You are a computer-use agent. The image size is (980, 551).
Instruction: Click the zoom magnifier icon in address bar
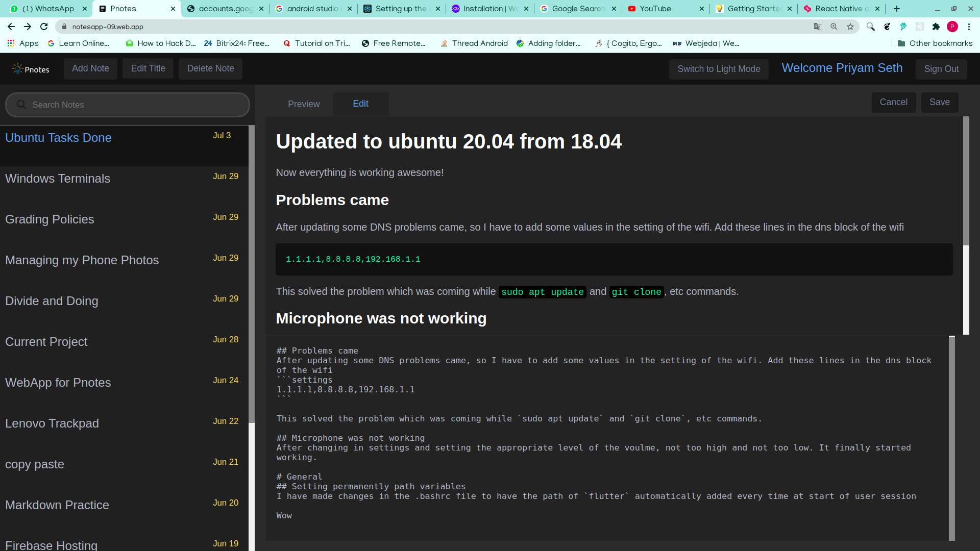click(x=834, y=27)
